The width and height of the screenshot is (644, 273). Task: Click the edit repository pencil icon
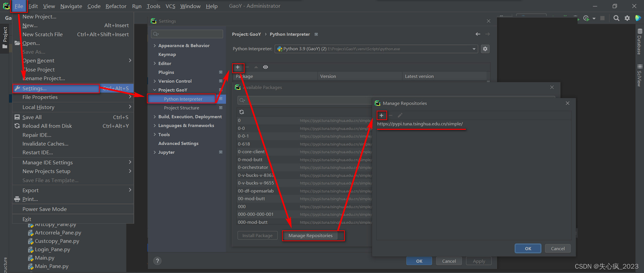[400, 115]
